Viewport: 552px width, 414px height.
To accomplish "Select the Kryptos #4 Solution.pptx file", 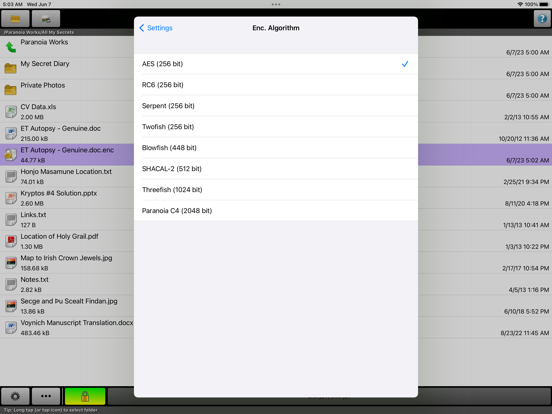I will point(67,198).
